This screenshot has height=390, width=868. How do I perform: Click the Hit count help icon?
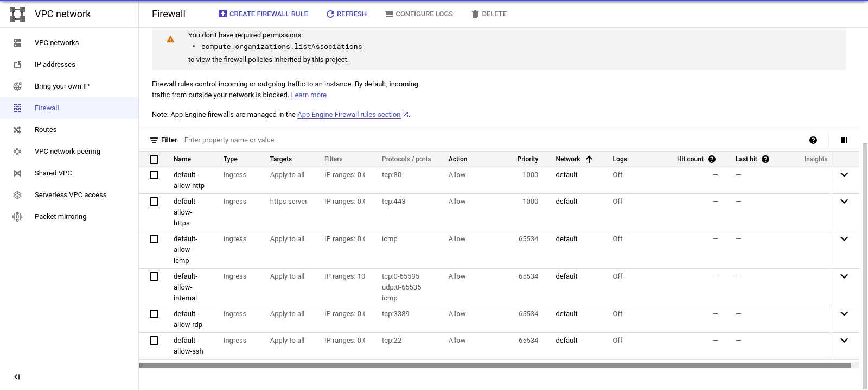point(712,159)
